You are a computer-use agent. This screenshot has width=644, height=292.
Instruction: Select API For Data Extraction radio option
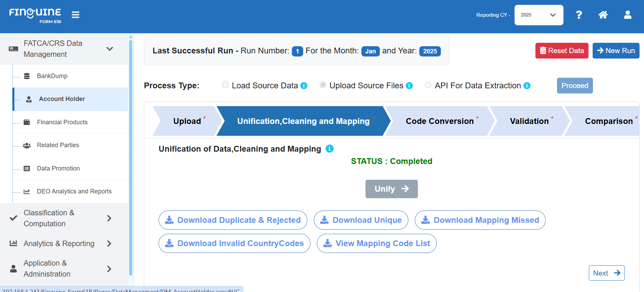[x=428, y=85]
